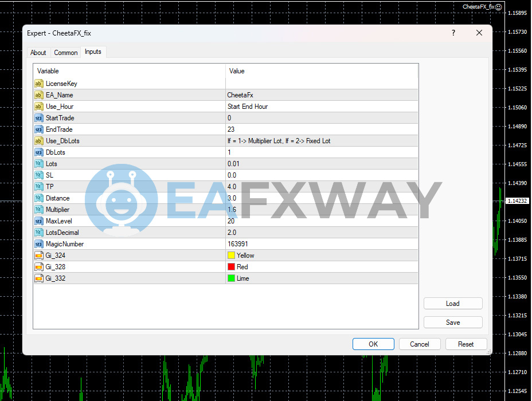Click the CheetaFX_fix smiley icon on chart
The width and height of the screenshot is (532, 401).
point(499,7)
